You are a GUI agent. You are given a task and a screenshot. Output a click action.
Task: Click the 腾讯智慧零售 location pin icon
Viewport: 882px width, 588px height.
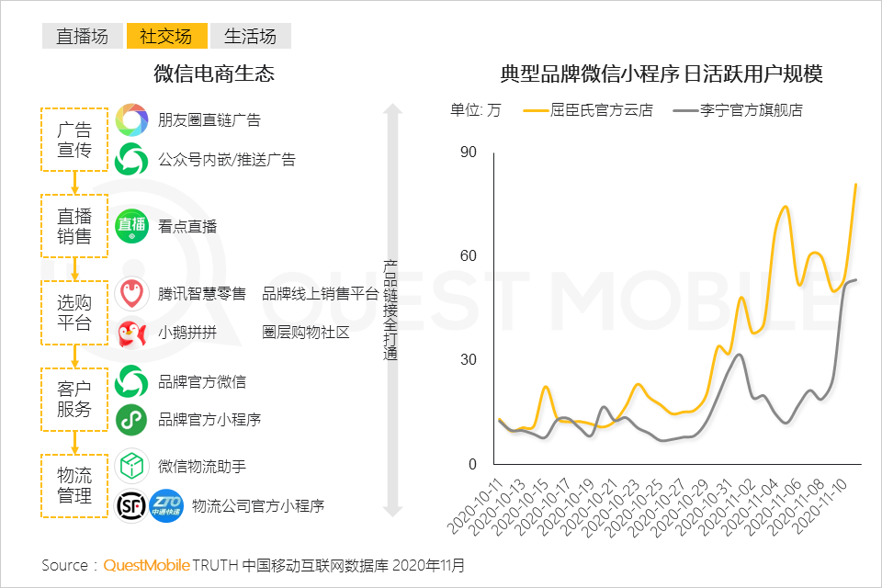[131, 292]
